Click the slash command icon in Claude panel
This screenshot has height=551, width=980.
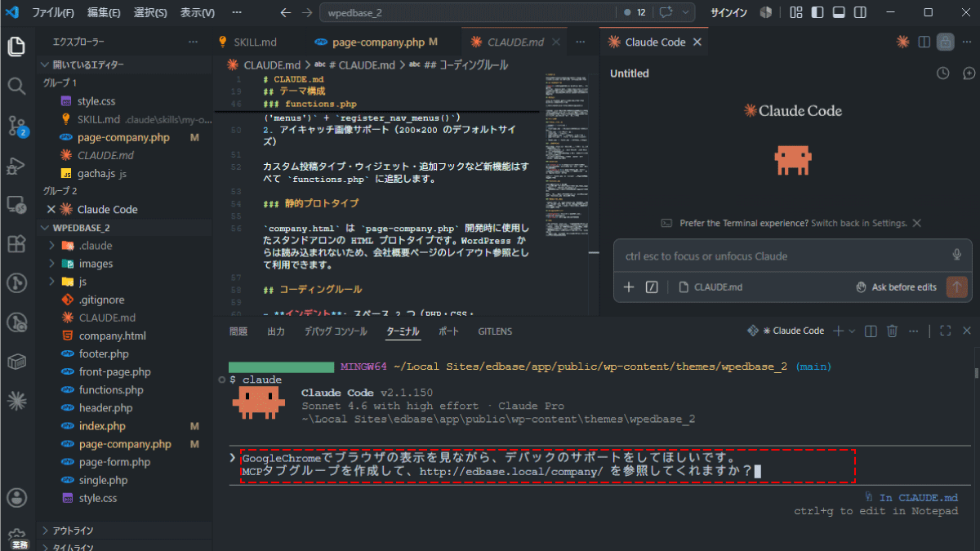click(652, 287)
